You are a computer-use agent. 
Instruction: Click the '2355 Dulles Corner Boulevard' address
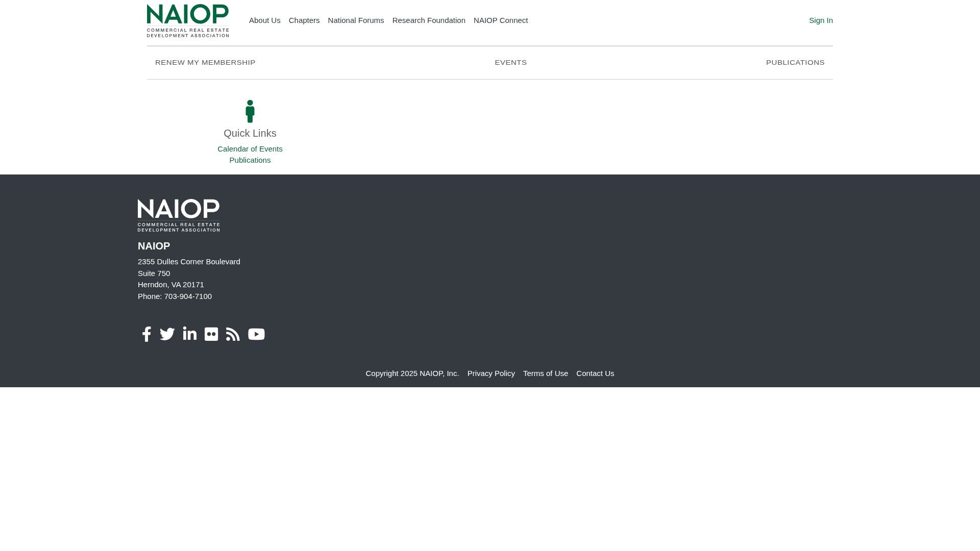tap(189, 262)
